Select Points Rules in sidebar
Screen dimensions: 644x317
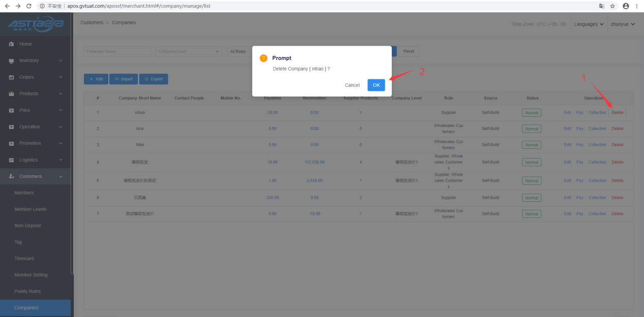coord(27,291)
